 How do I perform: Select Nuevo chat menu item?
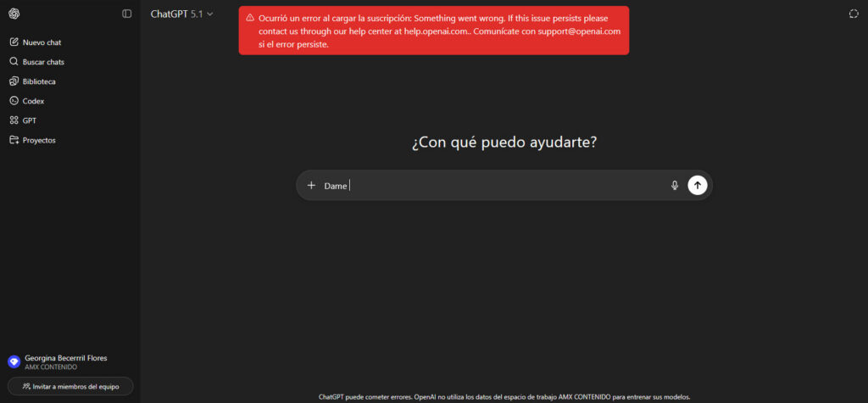(42, 42)
